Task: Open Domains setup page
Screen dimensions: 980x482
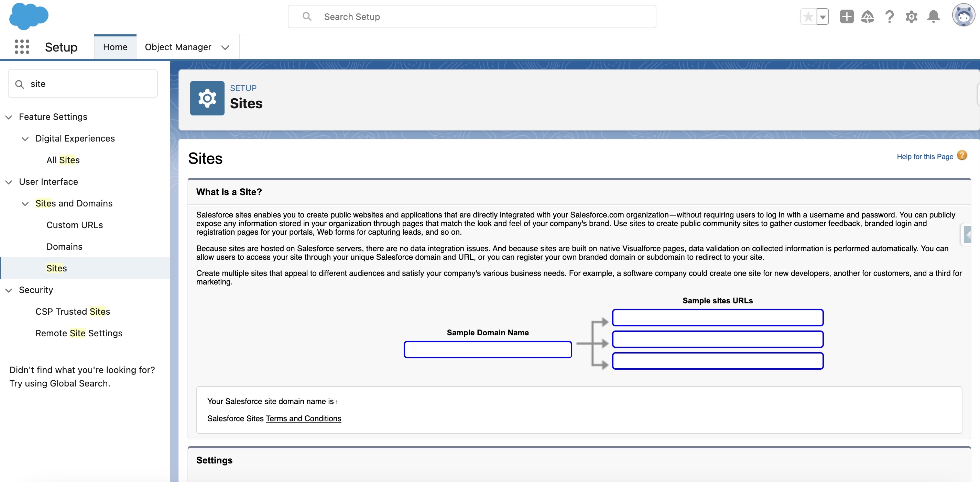Action: coord(64,247)
